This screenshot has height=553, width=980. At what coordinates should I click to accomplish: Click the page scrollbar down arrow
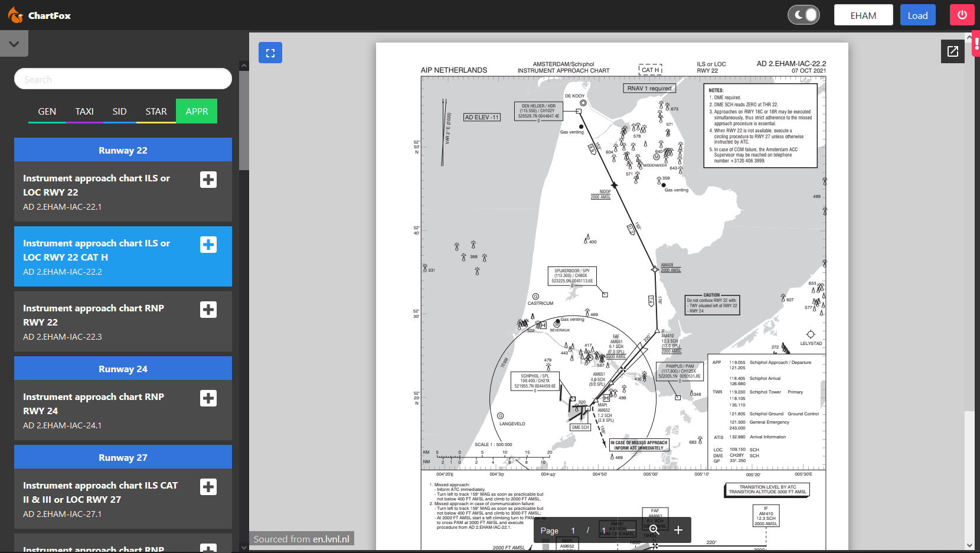click(x=969, y=546)
